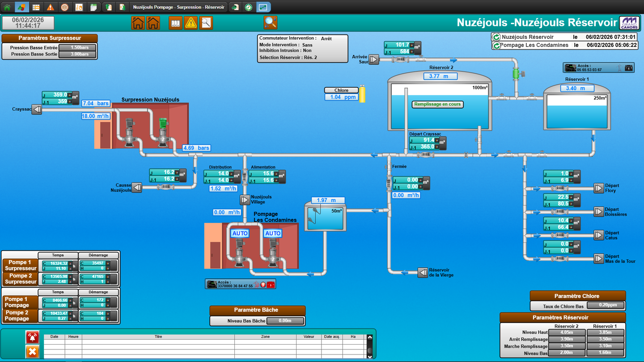Toggle AUTO mode on Pompage pump 1
Viewport: 644px width, 362px height.
[240, 233]
